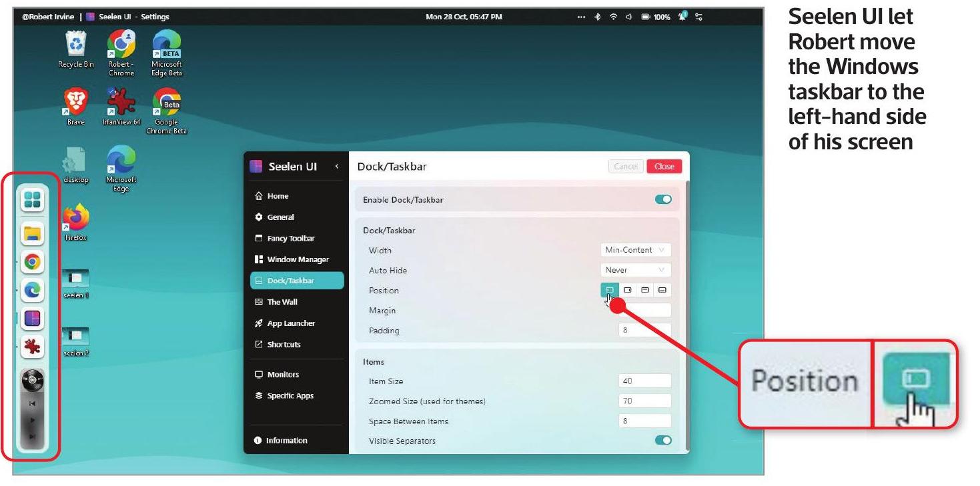Image resolution: width=980 pixels, height=486 pixels.
Task: Open the Specific Apps settings
Action: [x=297, y=396]
